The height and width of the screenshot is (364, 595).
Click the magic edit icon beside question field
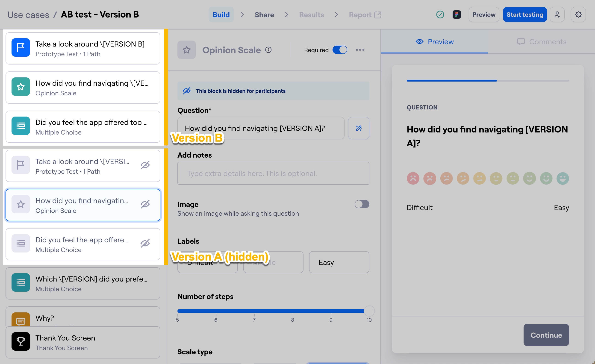[359, 128]
